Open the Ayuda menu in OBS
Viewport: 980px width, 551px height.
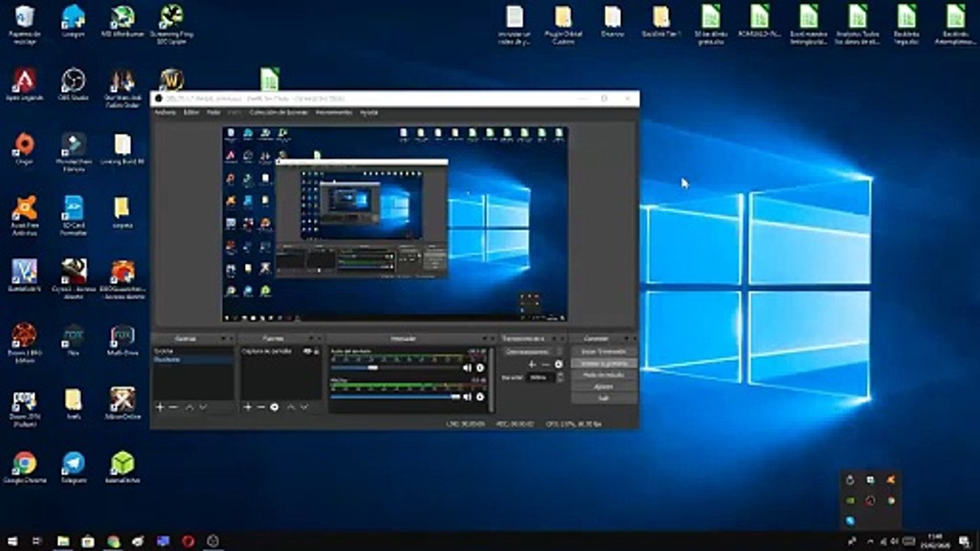coord(369,112)
